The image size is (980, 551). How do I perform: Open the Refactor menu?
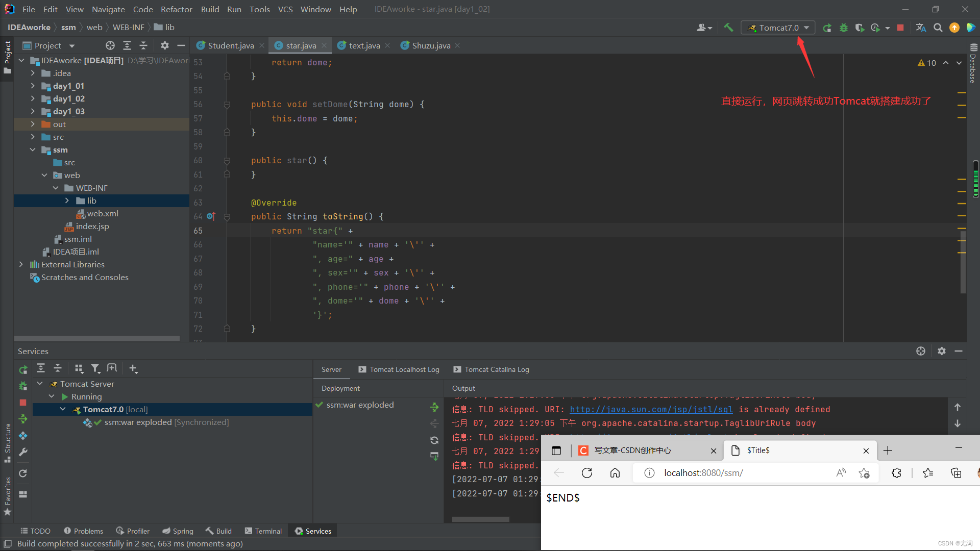coord(176,9)
